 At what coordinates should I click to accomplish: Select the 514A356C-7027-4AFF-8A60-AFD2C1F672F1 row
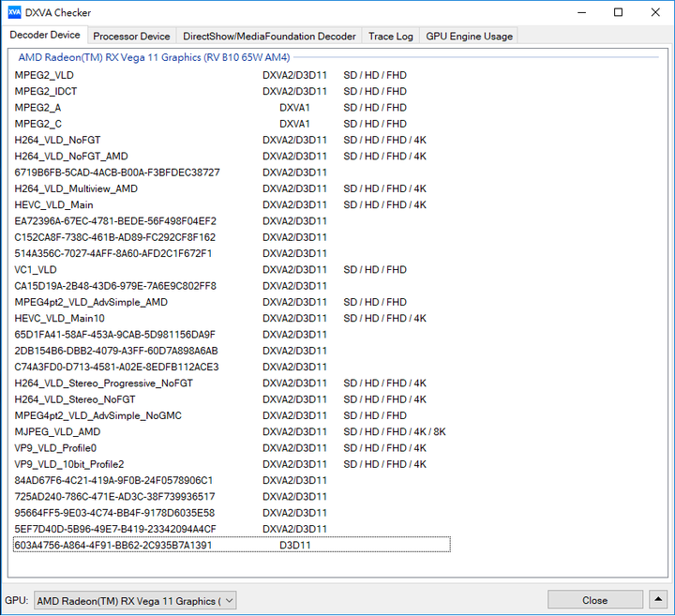tap(232, 253)
